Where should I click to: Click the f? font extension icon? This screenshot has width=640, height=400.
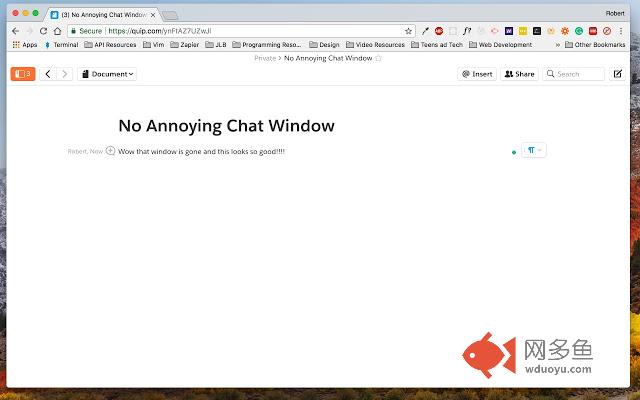tap(467, 31)
